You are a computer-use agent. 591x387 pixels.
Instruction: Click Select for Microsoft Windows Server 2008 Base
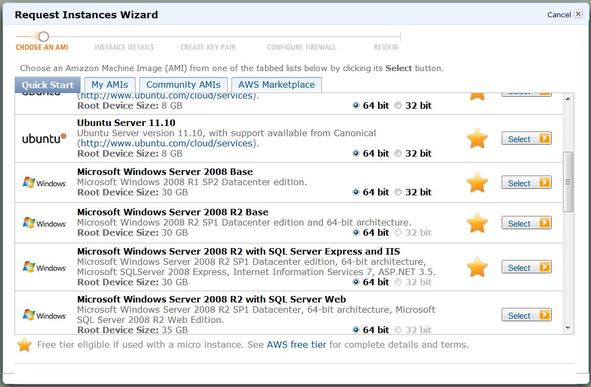point(527,183)
